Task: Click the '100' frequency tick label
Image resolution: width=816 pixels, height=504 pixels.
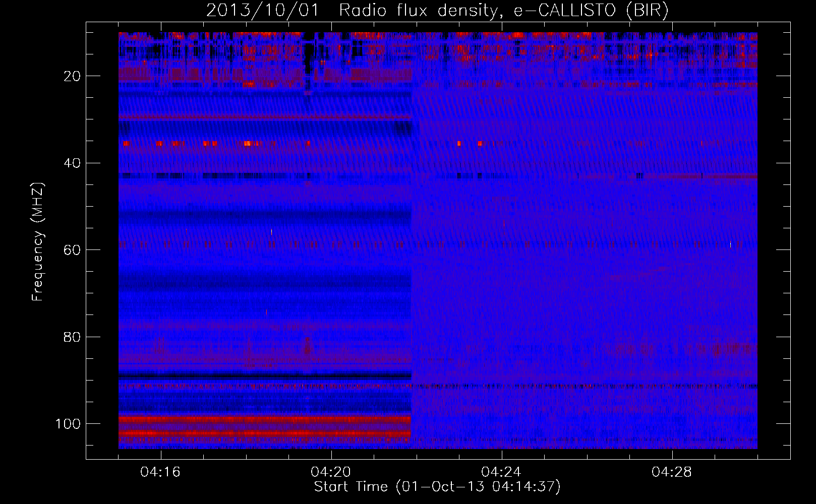Action: point(68,424)
